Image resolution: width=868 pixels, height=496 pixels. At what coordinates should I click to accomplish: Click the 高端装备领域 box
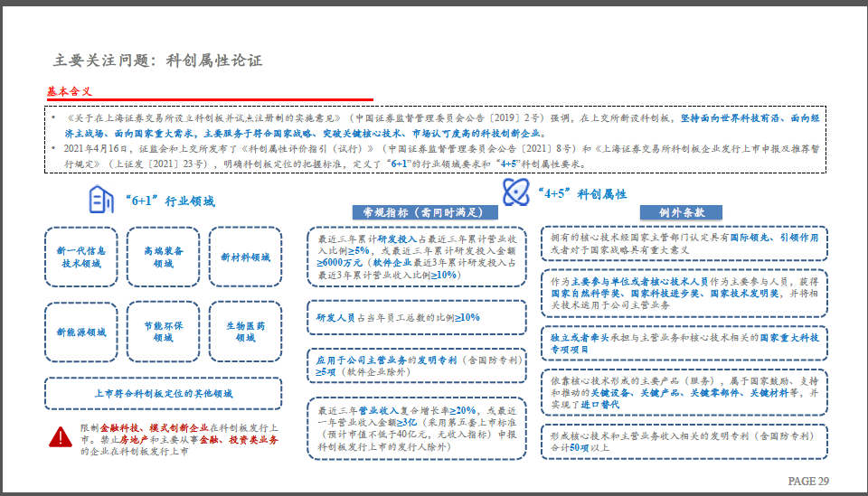164,257
